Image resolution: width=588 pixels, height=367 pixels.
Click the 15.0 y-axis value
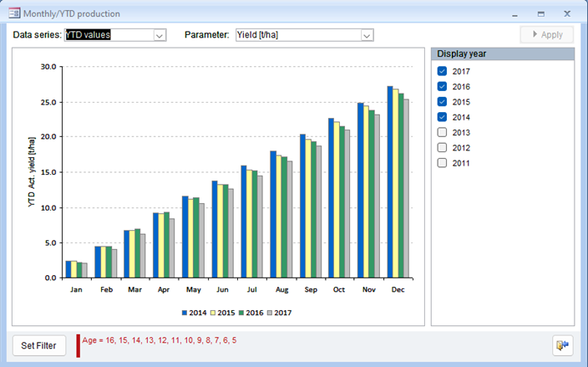(48, 172)
